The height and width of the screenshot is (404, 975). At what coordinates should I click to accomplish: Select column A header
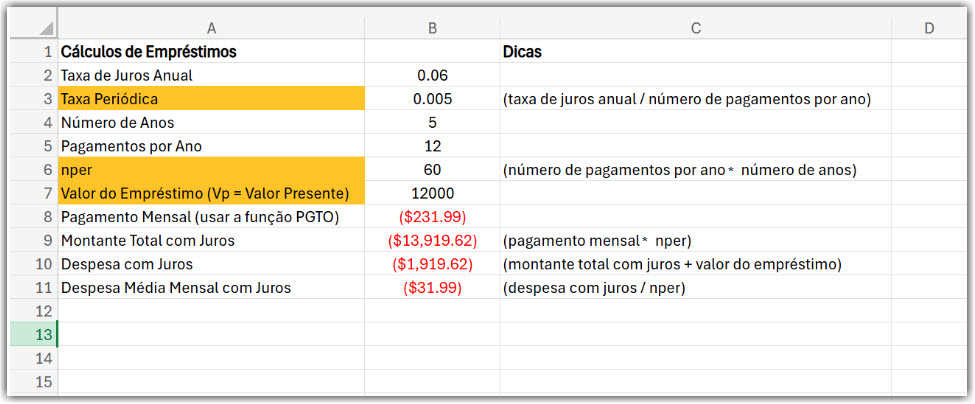point(211,27)
